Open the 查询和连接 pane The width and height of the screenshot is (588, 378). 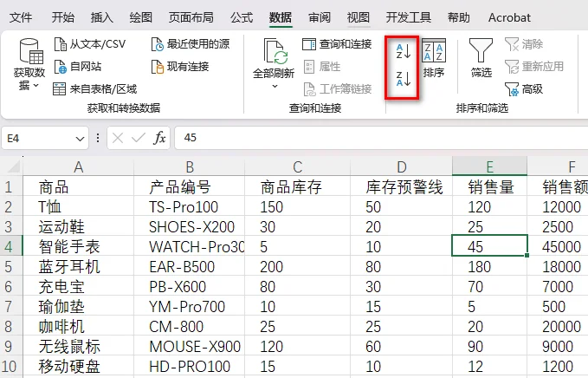pyautogui.click(x=337, y=44)
